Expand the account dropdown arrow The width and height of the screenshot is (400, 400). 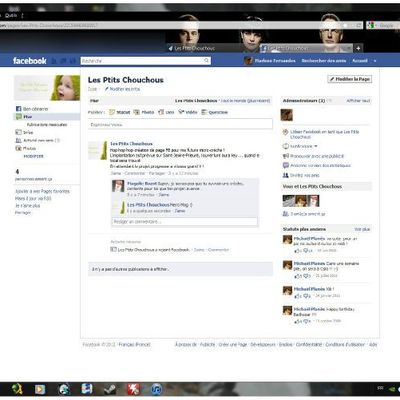pos(375,61)
